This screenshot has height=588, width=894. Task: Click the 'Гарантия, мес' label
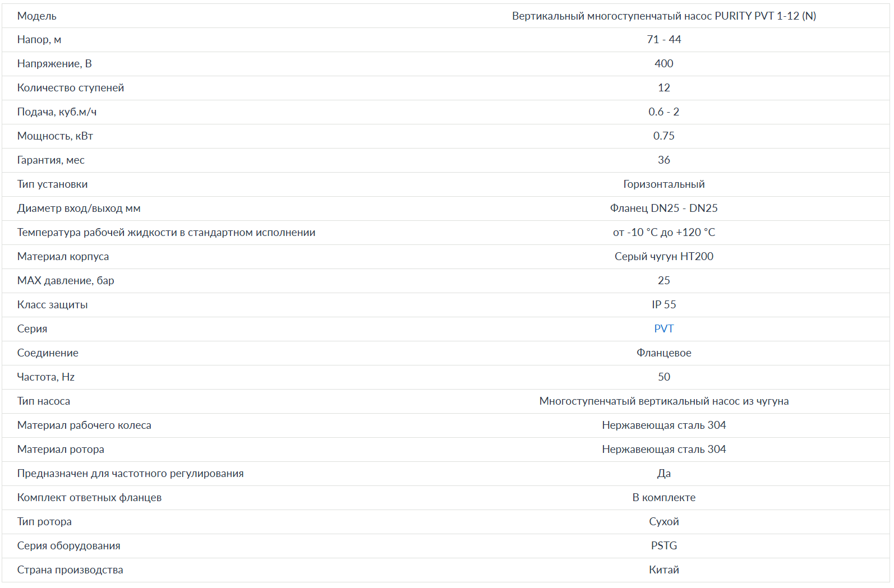51,160
